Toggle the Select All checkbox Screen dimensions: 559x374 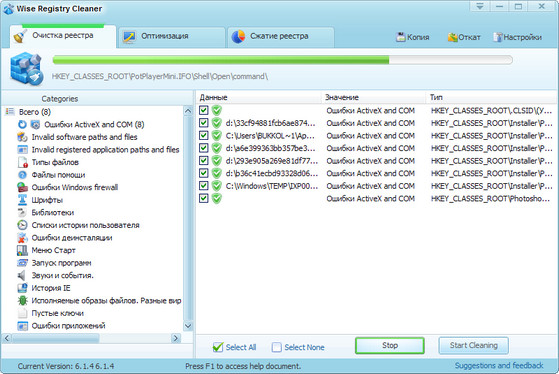click(x=217, y=347)
